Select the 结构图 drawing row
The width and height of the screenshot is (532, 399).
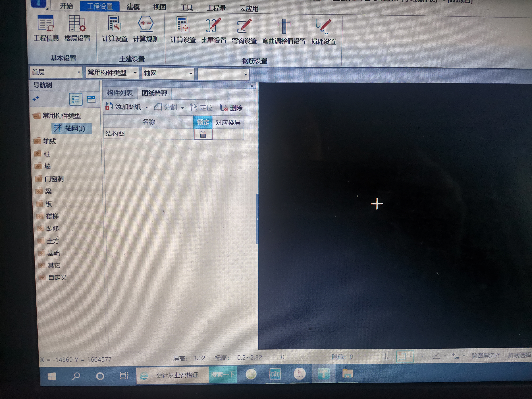tap(174, 134)
